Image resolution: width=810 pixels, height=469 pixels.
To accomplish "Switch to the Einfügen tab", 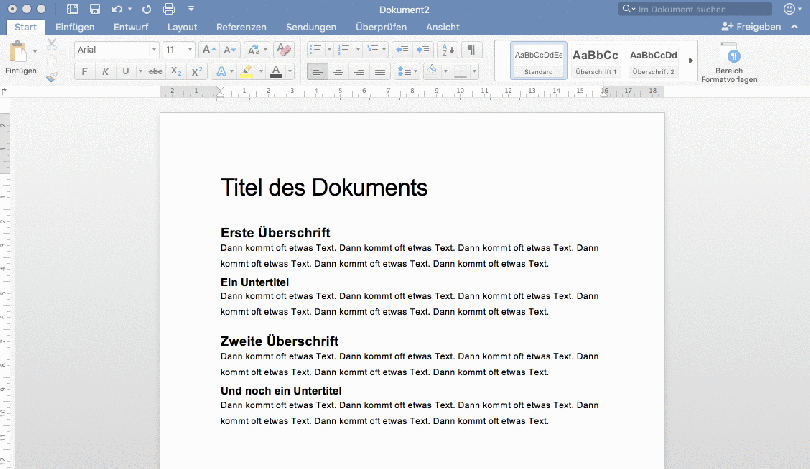I will click(x=76, y=27).
